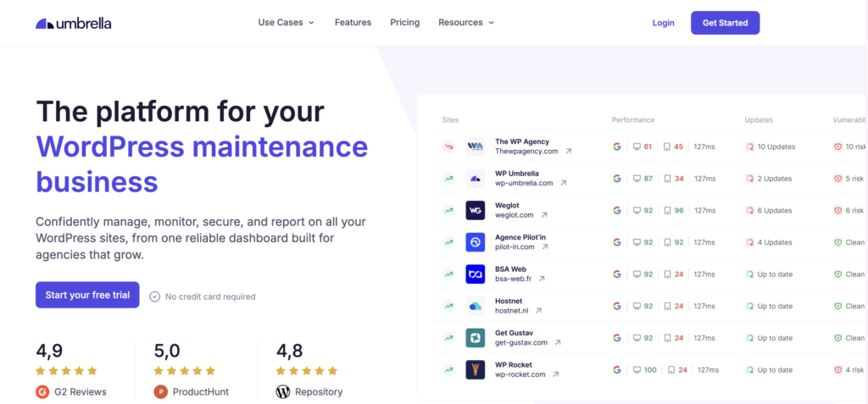Click the Agence Pilot'in site logo
This screenshot has width=868, height=404.
click(476, 242)
